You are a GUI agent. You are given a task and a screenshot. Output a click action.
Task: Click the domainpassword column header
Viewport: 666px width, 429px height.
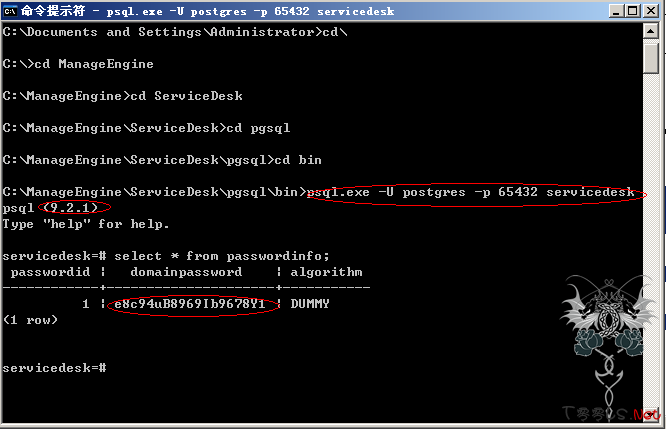click(x=186, y=272)
